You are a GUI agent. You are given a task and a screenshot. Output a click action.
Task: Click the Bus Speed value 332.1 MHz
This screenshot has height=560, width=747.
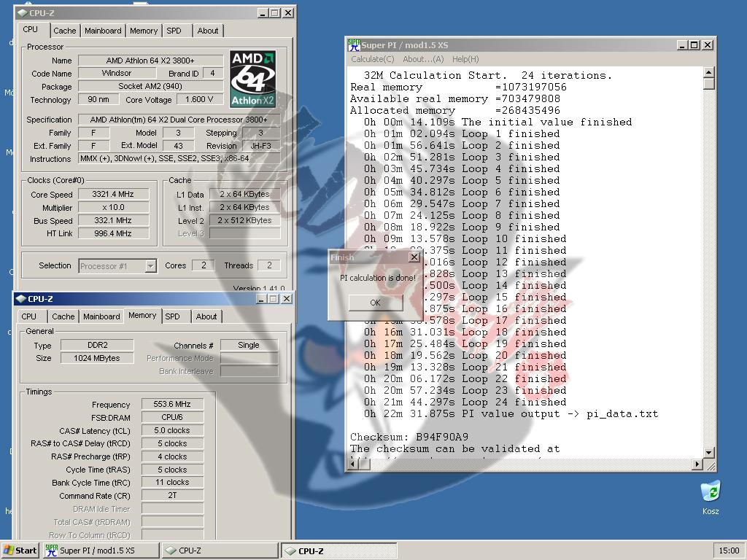[113, 220]
